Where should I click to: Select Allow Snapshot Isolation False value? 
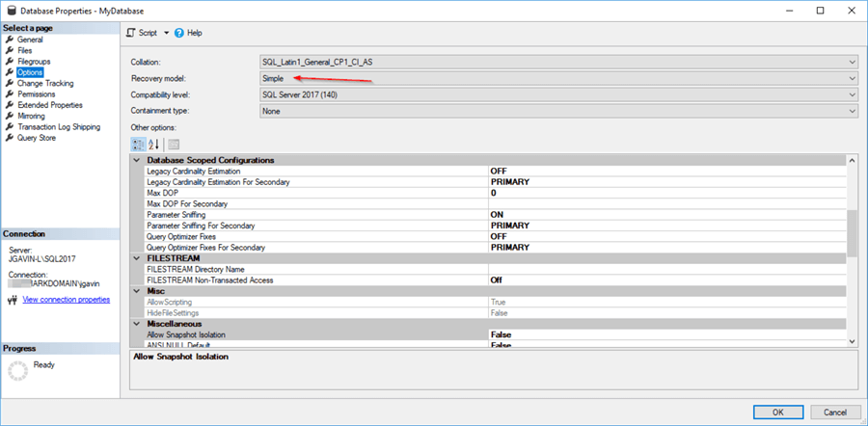pyautogui.click(x=667, y=334)
